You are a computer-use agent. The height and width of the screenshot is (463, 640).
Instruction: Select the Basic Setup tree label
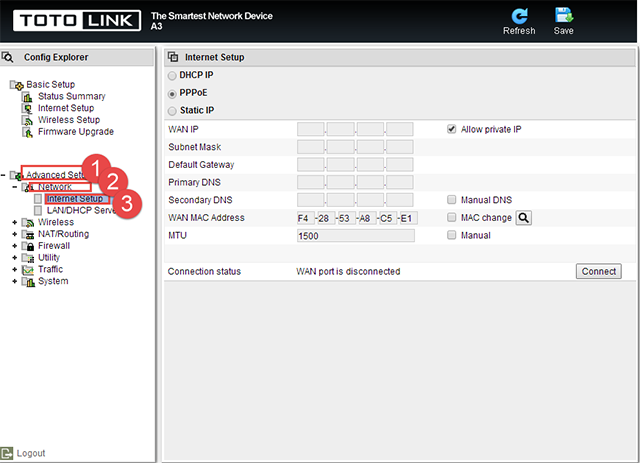tap(51, 85)
